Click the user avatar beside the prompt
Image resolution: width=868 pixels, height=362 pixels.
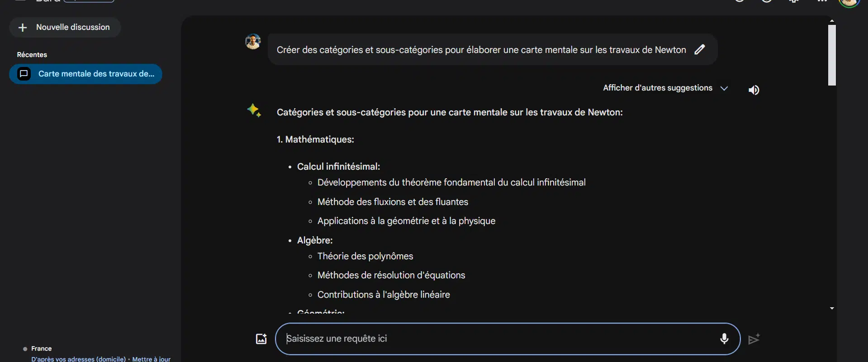point(253,42)
